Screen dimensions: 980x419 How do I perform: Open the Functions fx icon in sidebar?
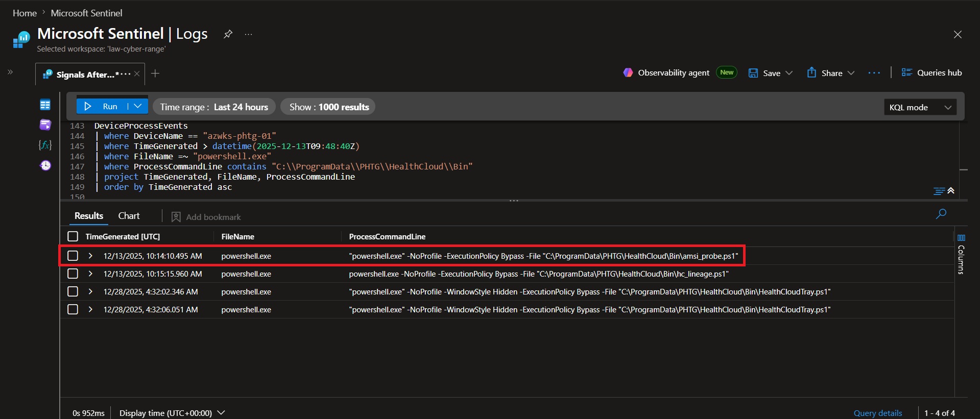pyautogui.click(x=45, y=145)
